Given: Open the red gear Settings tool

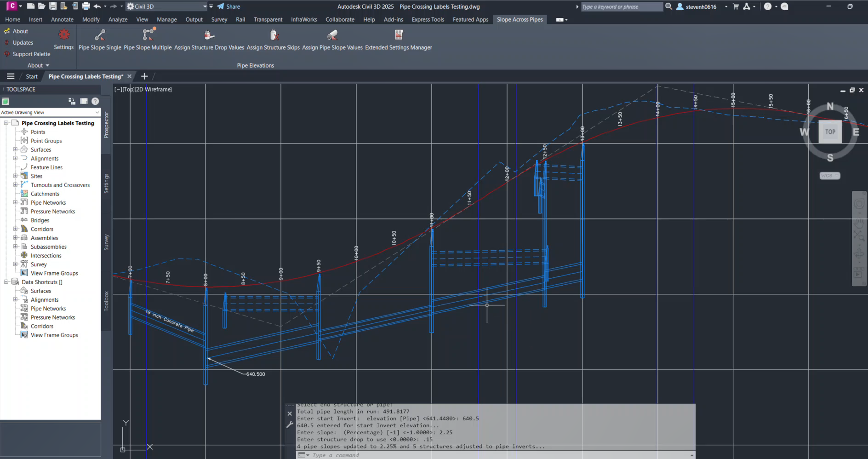Looking at the screenshot, I should click(x=63, y=40).
